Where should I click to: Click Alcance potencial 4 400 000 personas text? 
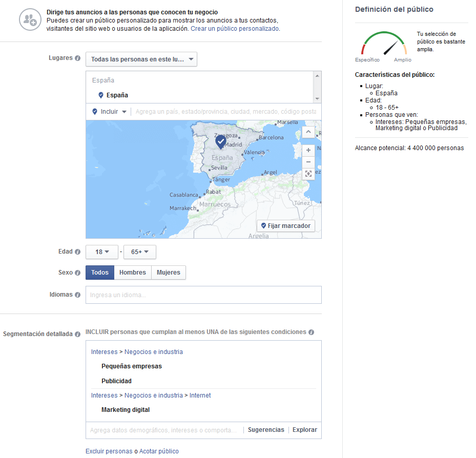click(409, 148)
